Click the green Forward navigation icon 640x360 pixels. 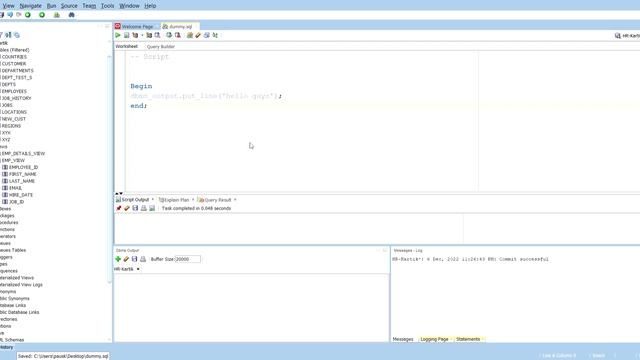coord(42,15)
